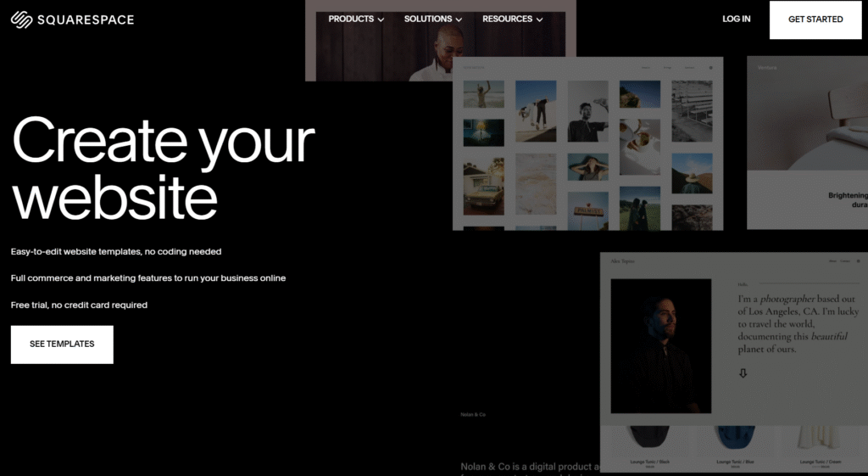Click 'Easy-to-edit website templates, no coding needed' text
868x476 pixels.
click(x=116, y=252)
